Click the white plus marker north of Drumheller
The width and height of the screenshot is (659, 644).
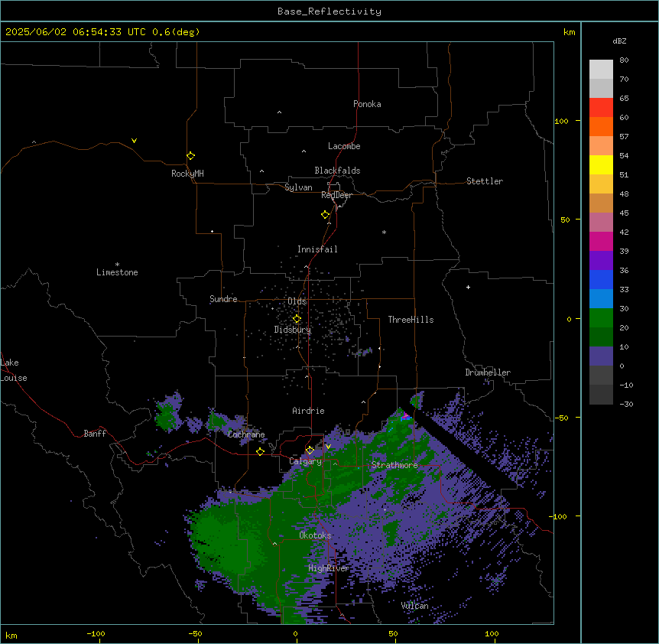tap(468, 287)
